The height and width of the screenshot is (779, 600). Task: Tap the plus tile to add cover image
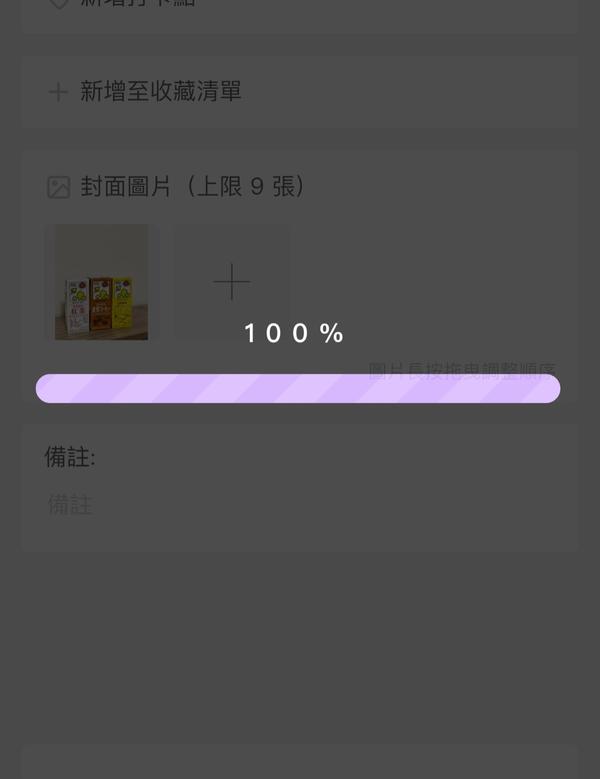(x=231, y=282)
